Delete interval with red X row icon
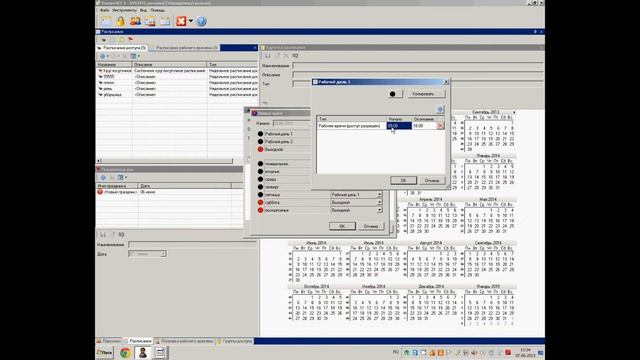The image size is (640, 360). pos(440,126)
